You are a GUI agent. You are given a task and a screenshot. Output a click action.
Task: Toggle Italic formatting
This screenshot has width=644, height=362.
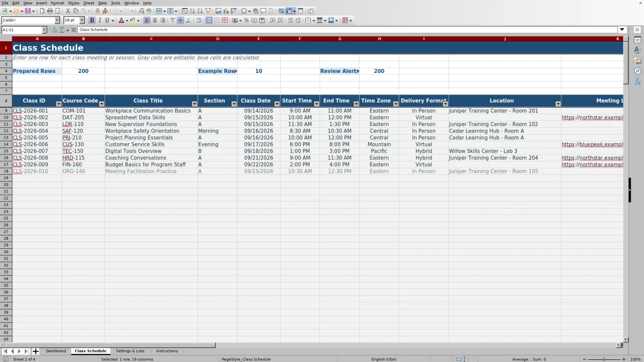click(100, 20)
